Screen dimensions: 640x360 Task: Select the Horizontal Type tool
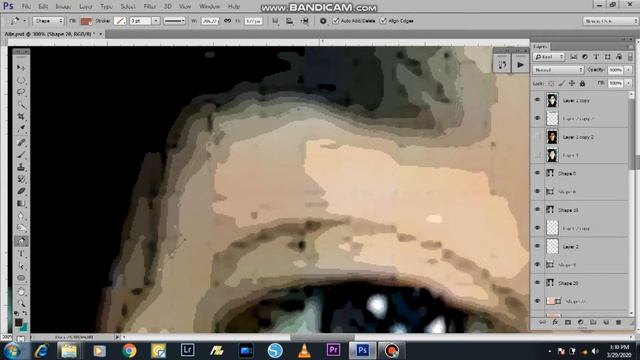(21, 253)
